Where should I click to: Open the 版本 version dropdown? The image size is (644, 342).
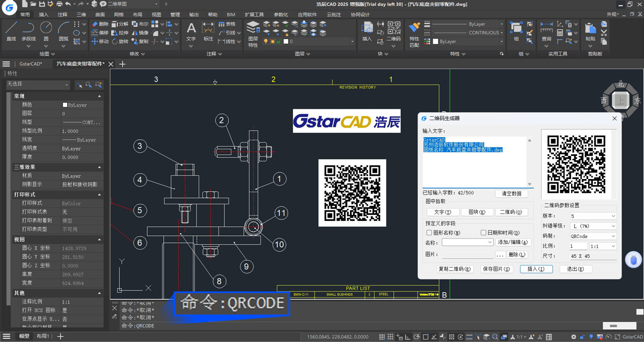pos(593,216)
